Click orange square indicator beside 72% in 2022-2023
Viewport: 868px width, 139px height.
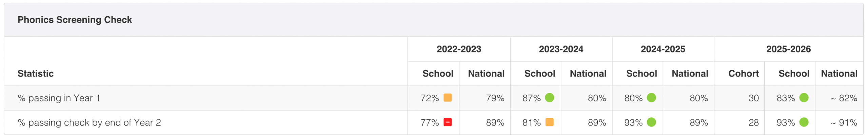448,98
